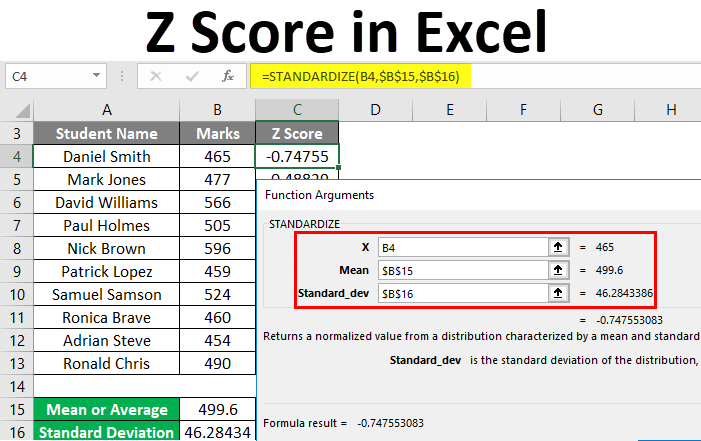Select row 7 header
This screenshot has width=701, height=441.
pyautogui.click(x=17, y=225)
